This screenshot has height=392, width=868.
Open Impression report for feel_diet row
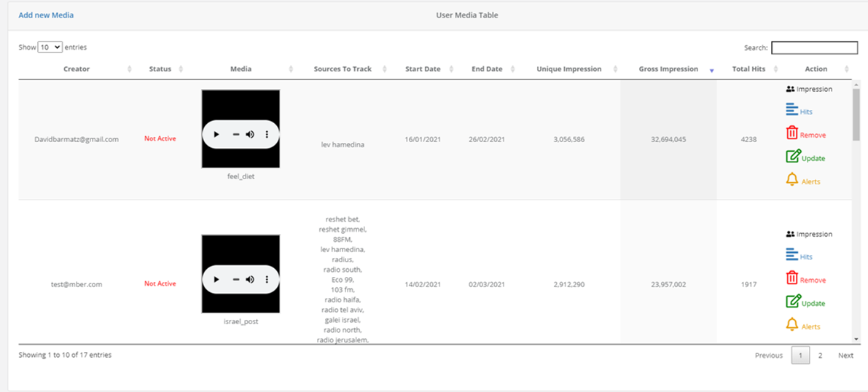click(x=809, y=89)
